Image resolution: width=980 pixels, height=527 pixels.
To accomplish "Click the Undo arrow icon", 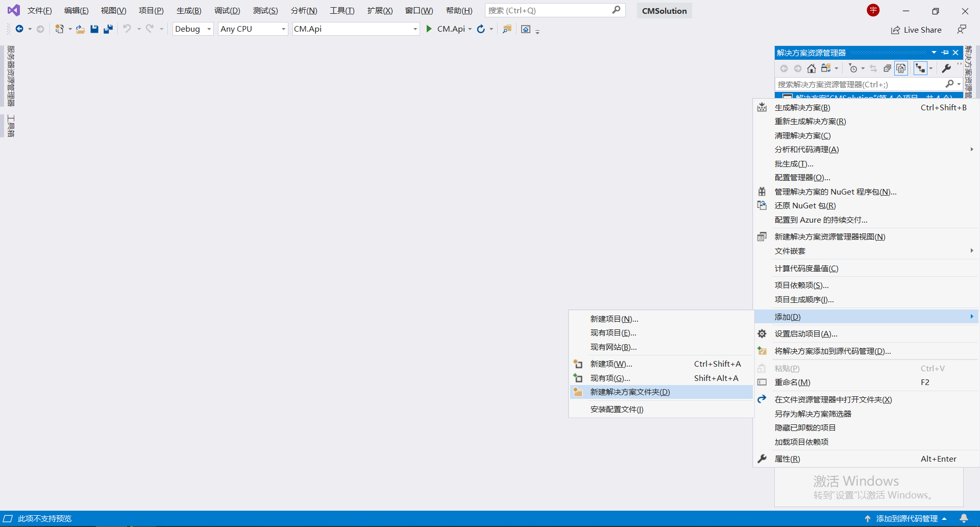I will [x=127, y=29].
